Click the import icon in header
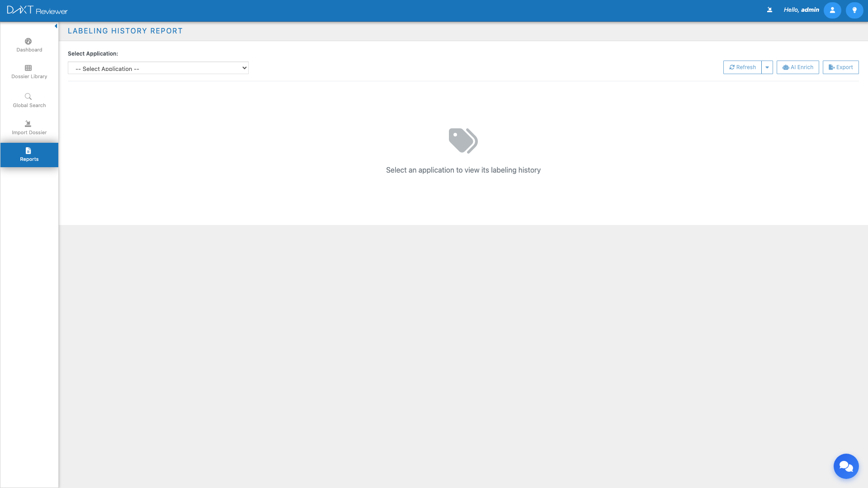 [x=769, y=10]
